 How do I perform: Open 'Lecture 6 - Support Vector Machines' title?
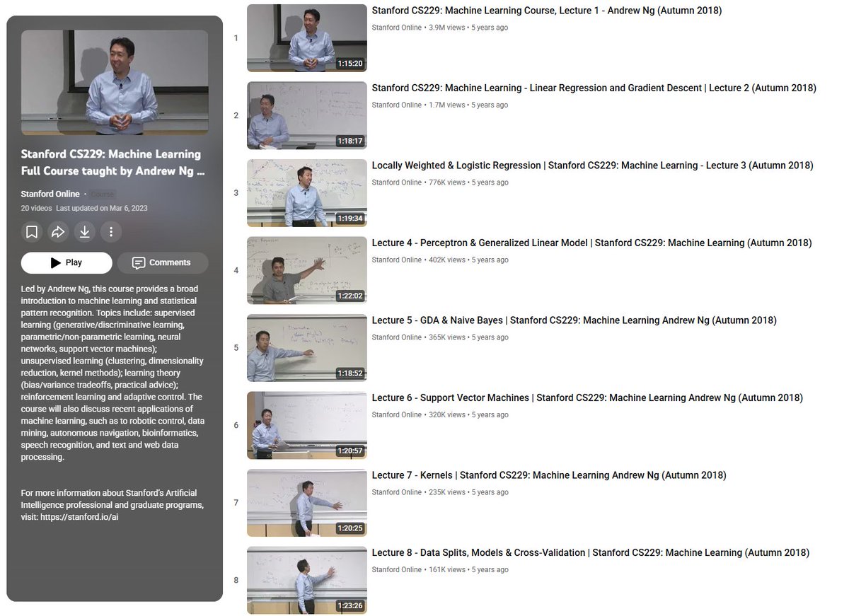588,397
